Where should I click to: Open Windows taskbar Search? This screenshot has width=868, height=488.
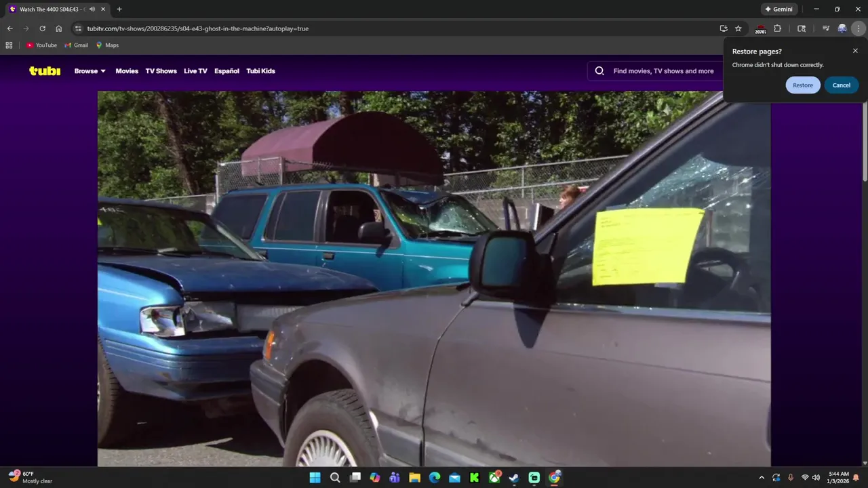335,478
